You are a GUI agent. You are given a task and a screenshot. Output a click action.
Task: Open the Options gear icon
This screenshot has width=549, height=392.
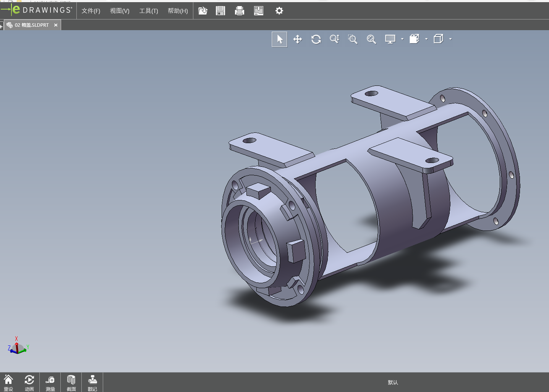pyautogui.click(x=279, y=11)
